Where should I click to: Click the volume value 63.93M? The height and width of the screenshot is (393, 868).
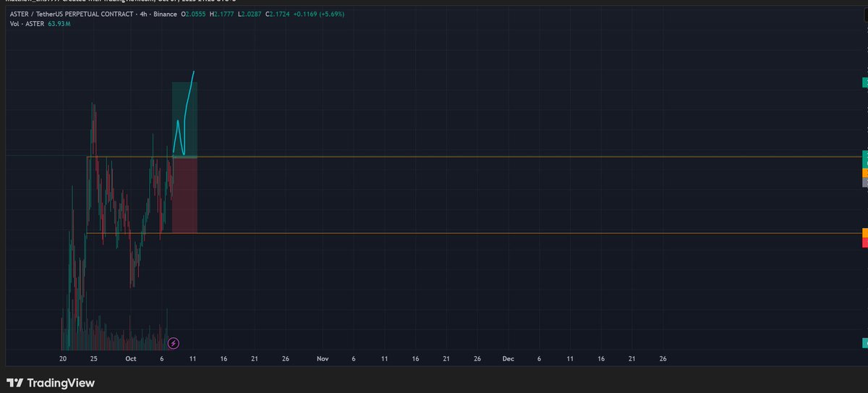coord(59,24)
